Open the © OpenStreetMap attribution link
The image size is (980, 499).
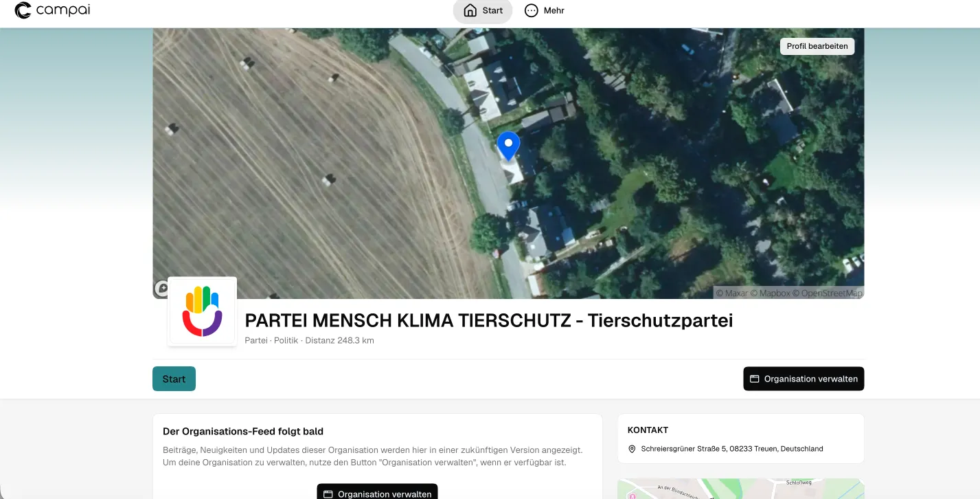(x=827, y=293)
